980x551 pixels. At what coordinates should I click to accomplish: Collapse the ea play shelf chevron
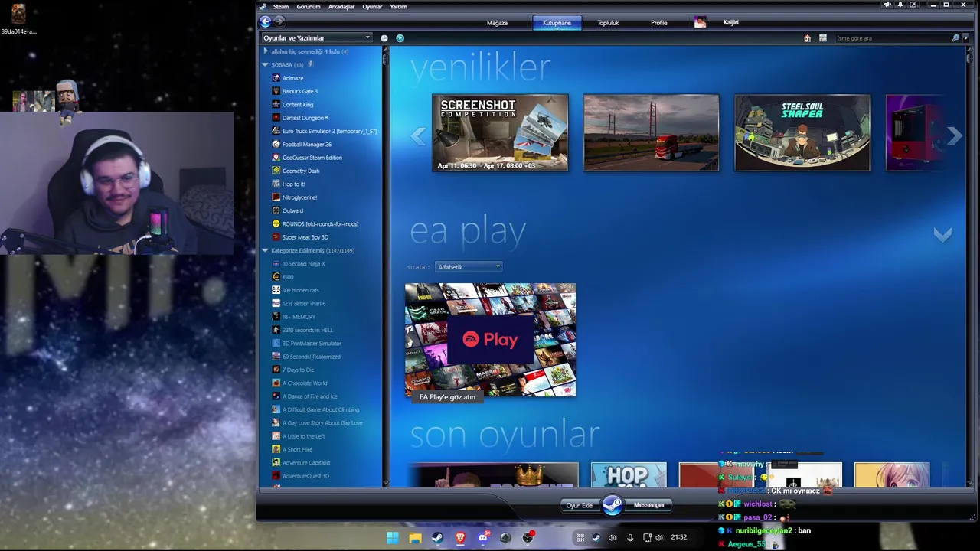point(942,234)
